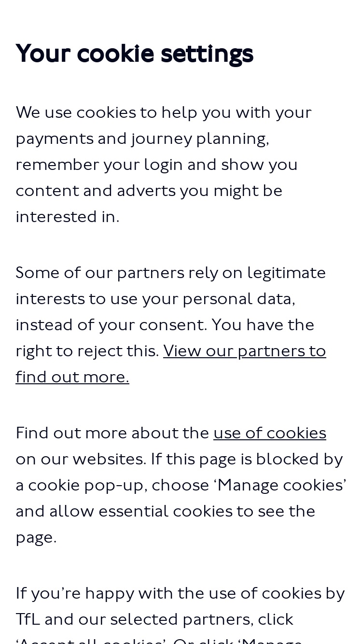Select the paragraph beginning 'We use cookies to help'
Image resolution: width=362 pixels, height=644 pixels.
tap(164, 164)
